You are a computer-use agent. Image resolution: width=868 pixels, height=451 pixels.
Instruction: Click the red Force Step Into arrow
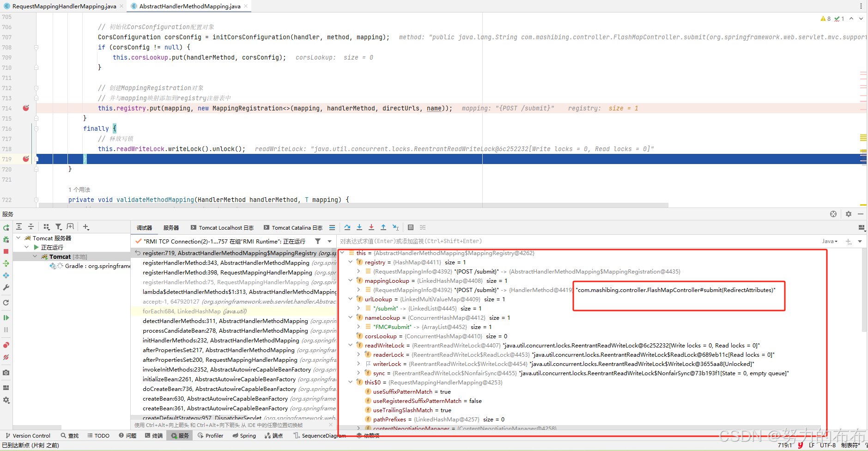[x=371, y=227]
